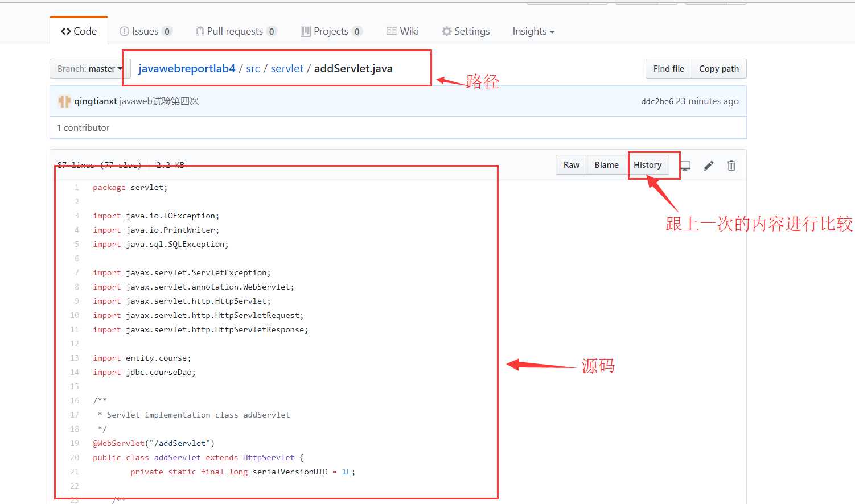
Task: Click line 'import javax.servlet.annotation.WebServlet;'
Action: pos(194,287)
